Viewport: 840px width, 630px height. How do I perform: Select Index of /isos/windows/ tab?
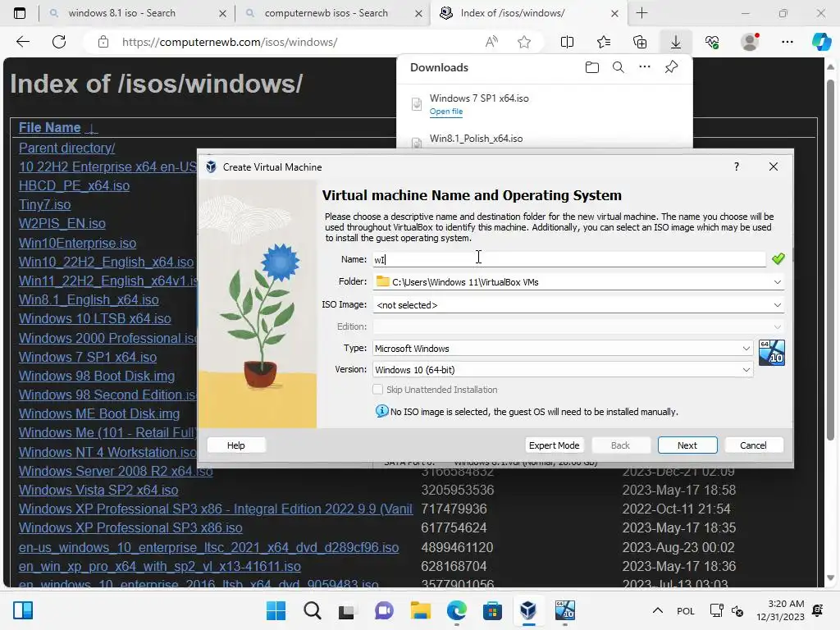(x=527, y=13)
